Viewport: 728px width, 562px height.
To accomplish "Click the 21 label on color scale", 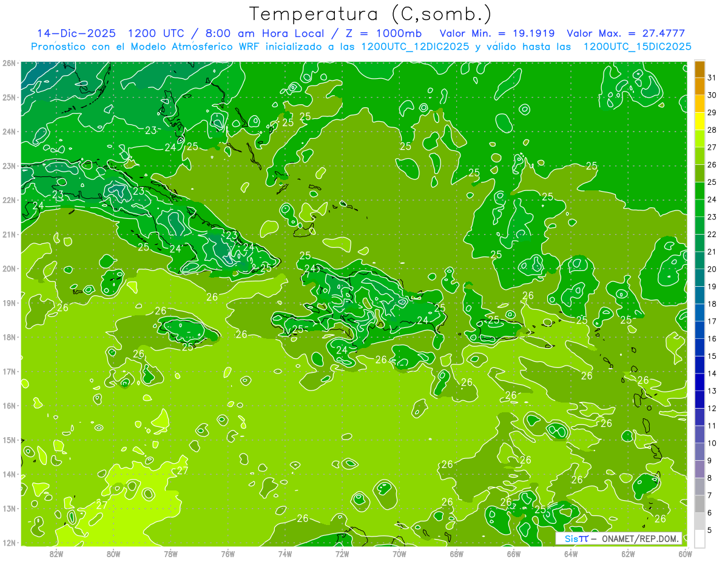I will click(x=712, y=252).
